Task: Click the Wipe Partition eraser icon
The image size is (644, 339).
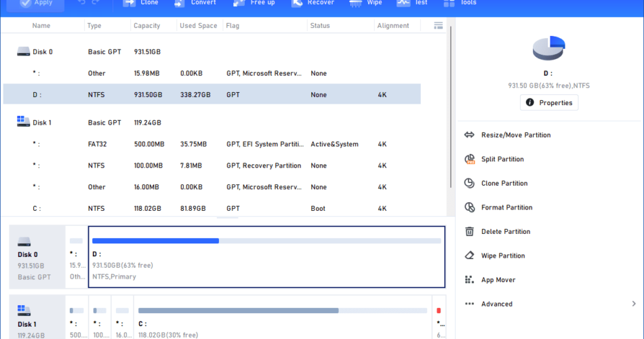Action: (470, 256)
